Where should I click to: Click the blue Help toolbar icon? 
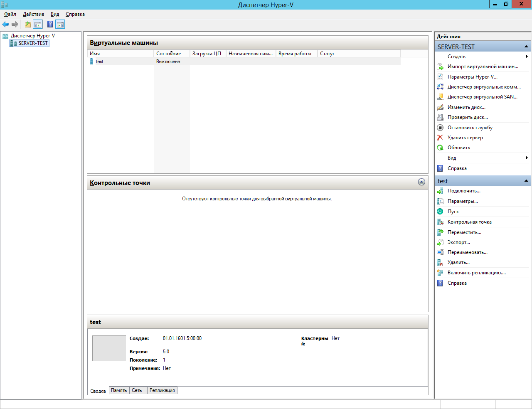tap(50, 25)
